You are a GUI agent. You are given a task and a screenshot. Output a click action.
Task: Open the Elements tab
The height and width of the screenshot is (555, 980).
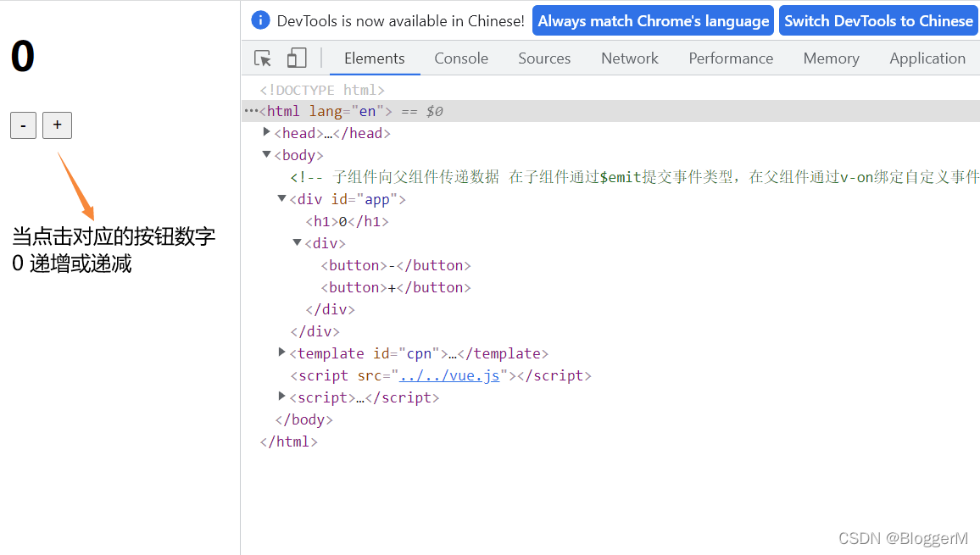pos(375,58)
